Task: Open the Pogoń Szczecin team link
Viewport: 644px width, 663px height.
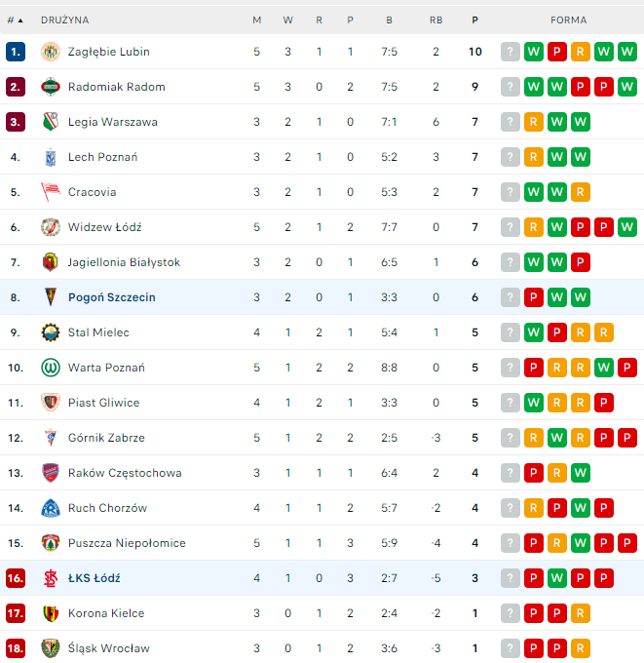Action: tap(111, 297)
